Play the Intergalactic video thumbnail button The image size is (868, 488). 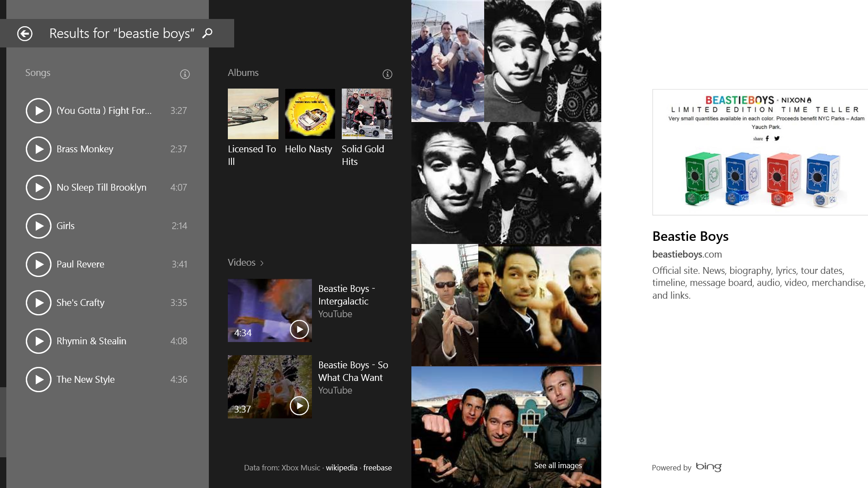point(299,329)
